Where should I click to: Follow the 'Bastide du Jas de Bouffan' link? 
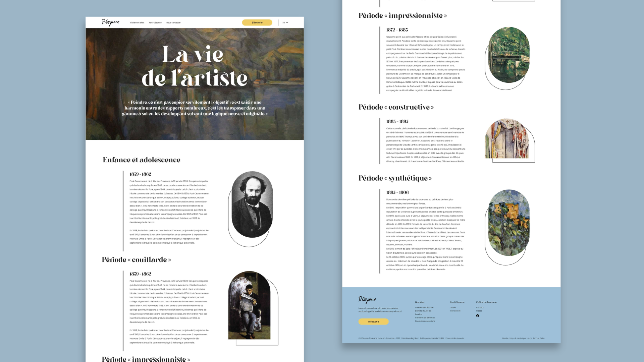[423, 312]
